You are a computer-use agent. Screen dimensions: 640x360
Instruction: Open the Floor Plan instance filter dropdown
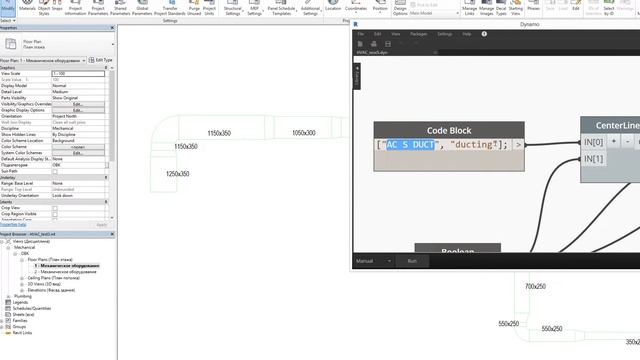pyautogui.click(x=43, y=60)
